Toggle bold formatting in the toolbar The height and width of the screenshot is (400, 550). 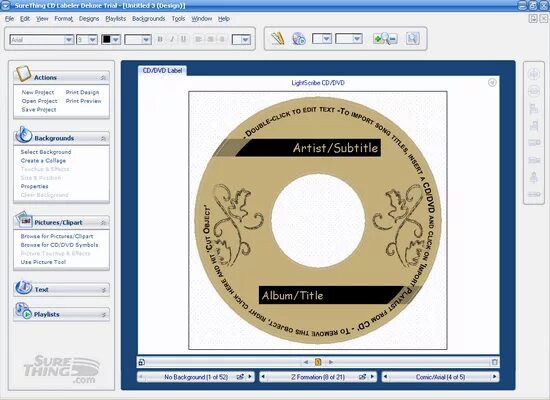click(160, 39)
